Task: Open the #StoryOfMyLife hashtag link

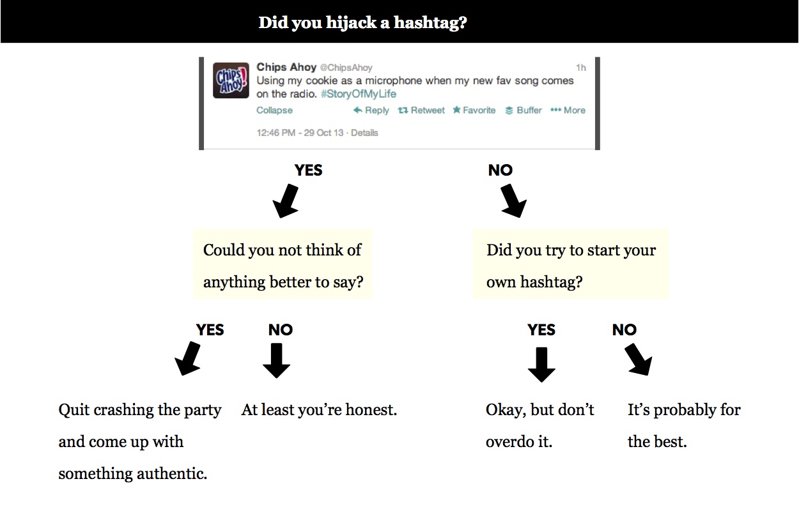Action: tap(358, 94)
